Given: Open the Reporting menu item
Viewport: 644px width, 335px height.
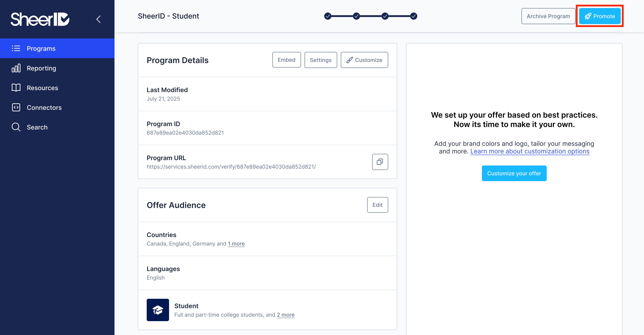Looking at the screenshot, I should (x=42, y=68).
